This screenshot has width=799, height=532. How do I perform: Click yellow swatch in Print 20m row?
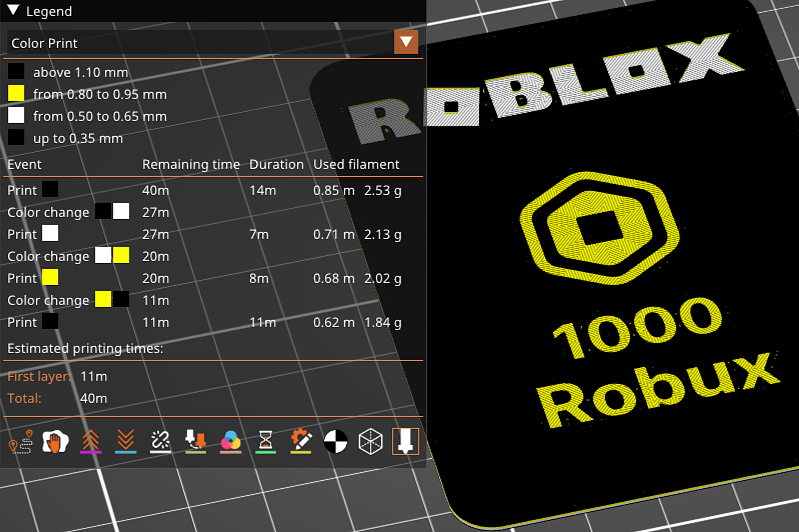point(50,278)
